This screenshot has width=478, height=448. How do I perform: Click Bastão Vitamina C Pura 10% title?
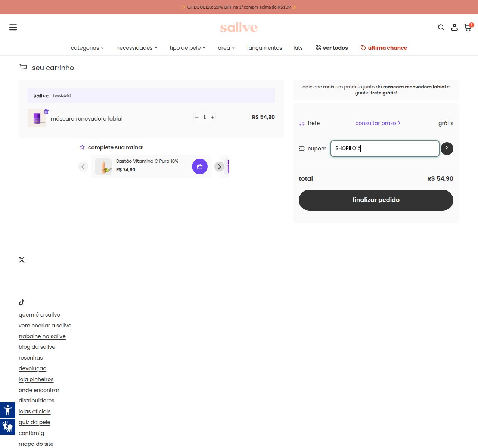click(x=147, y=161)
